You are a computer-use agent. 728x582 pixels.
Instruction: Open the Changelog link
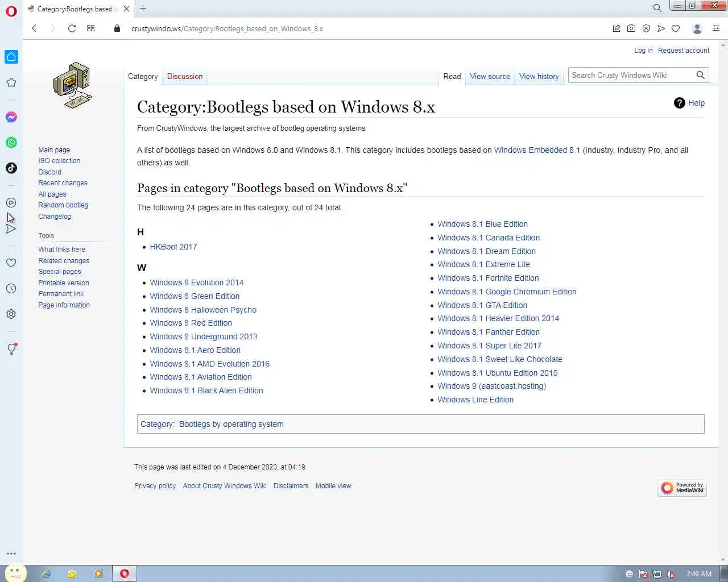click(55, 217)
